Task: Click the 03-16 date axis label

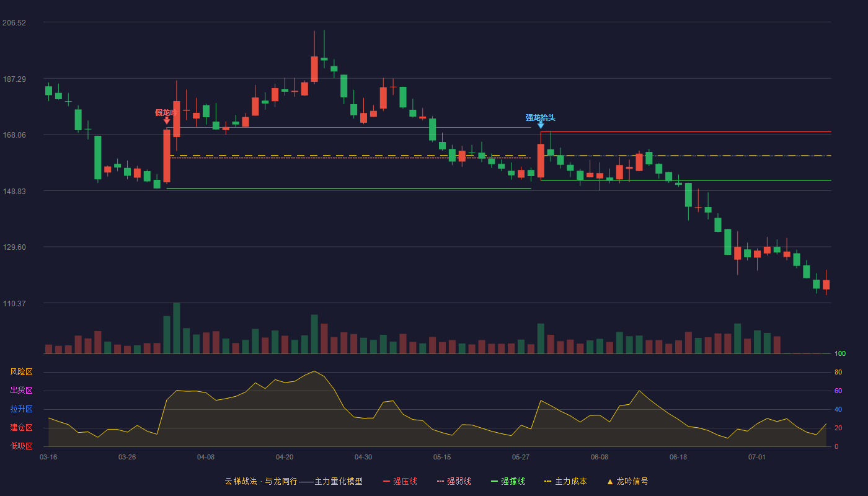Action: pos(48,457)
